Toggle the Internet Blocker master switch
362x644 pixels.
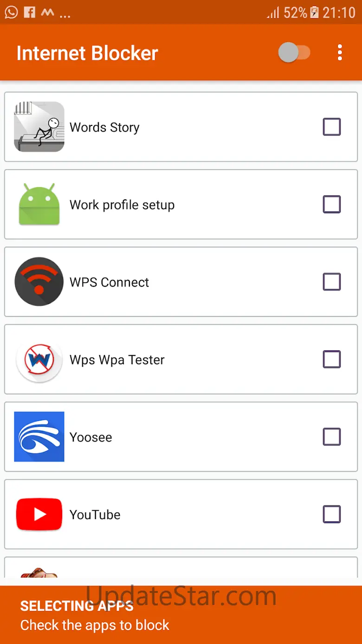[x=294, y=53]
